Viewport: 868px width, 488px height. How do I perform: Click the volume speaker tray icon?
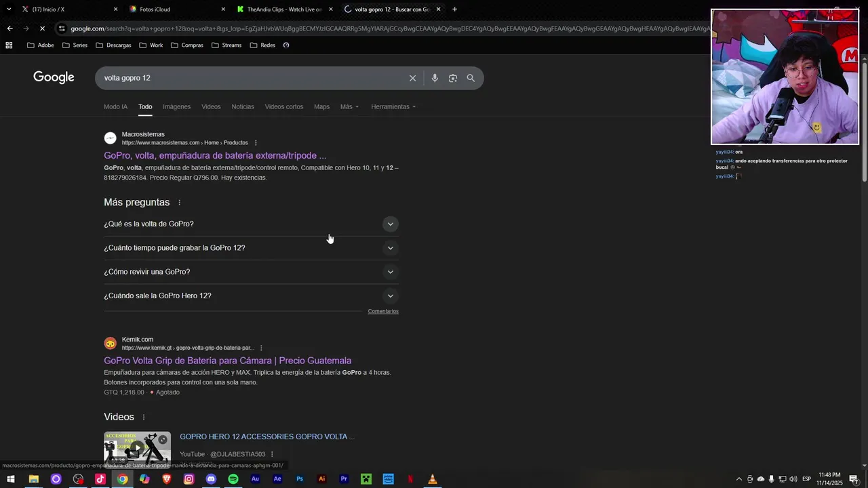pyautogui.click(x=793, y=479)
